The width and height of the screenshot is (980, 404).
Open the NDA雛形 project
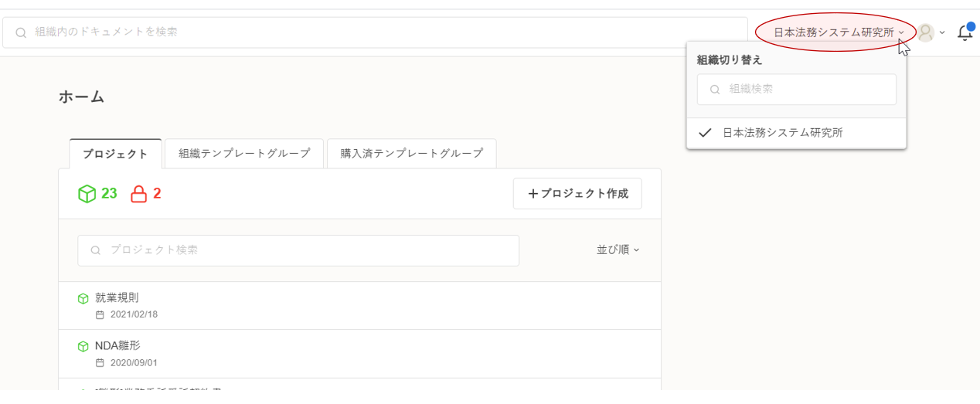[117, 345]
